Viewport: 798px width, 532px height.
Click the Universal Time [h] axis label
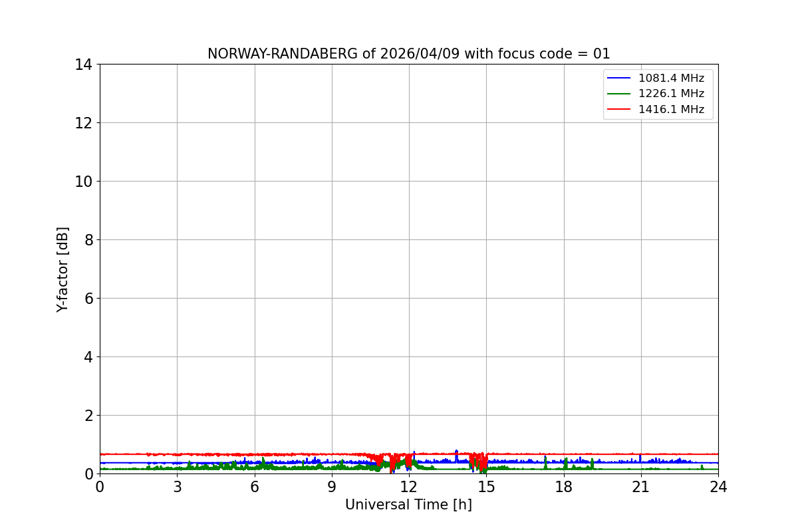pyautogui.click(x=408, y=505)
